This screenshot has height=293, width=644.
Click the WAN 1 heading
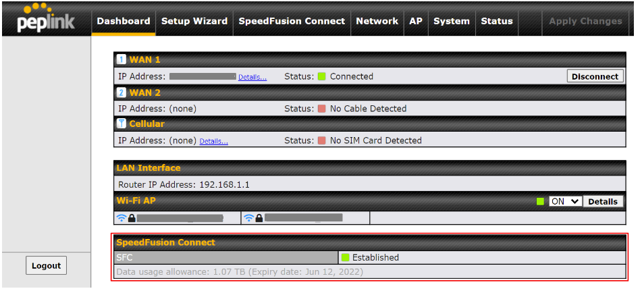(144, 60)
